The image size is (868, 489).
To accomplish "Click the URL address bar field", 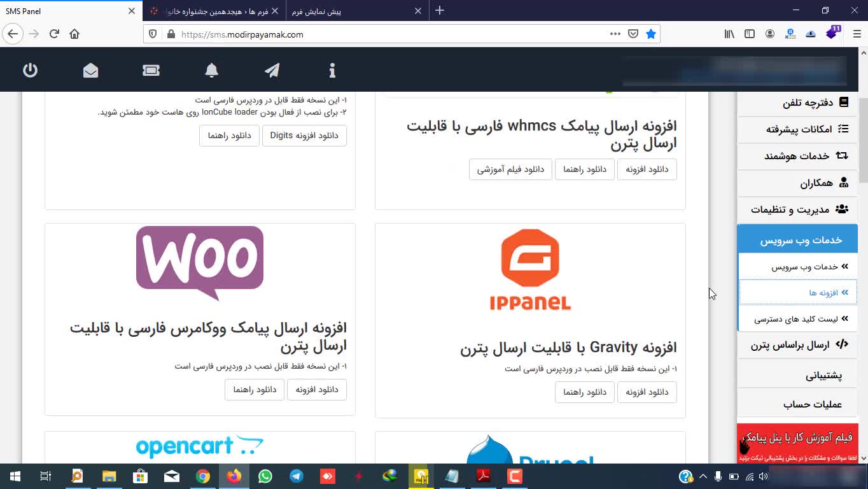I will tap(382, 34).
